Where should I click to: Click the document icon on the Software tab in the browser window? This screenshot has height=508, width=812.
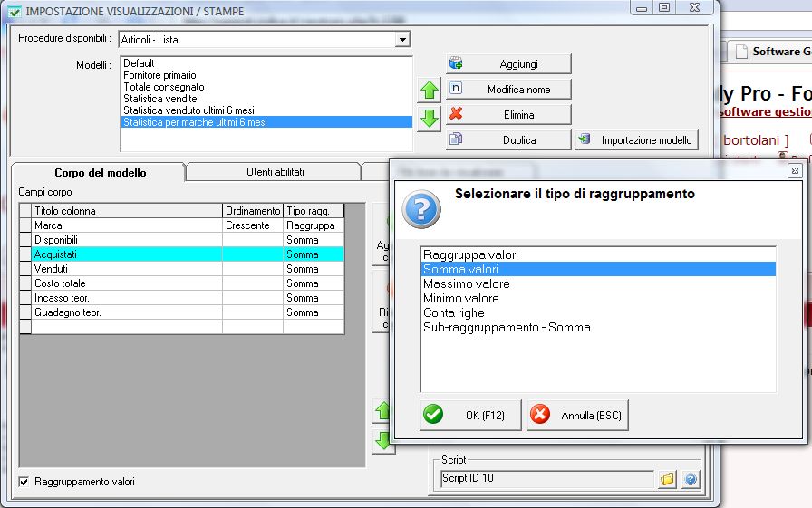tap(741, 52)
